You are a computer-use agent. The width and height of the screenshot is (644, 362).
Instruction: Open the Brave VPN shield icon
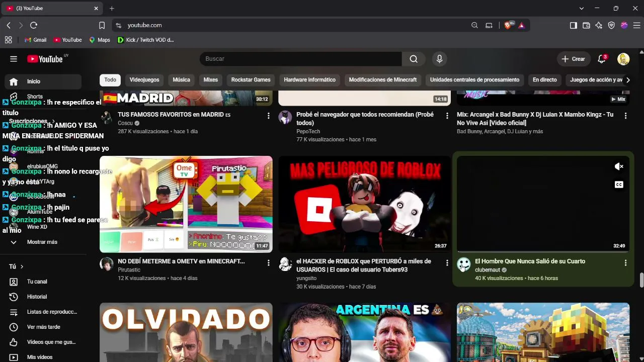pyautogui.click(x=612, y=25)
